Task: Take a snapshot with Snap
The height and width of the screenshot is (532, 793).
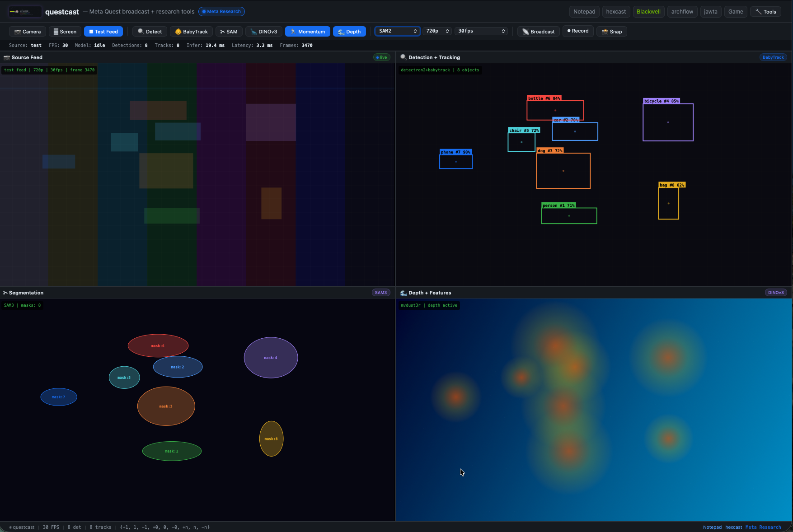Action: pos(612,32)
